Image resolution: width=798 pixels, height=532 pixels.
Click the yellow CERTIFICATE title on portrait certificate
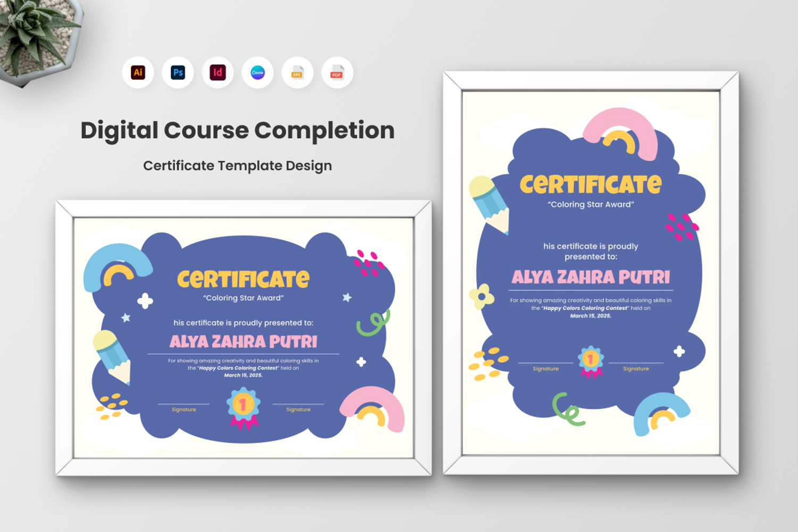(591, 185)
